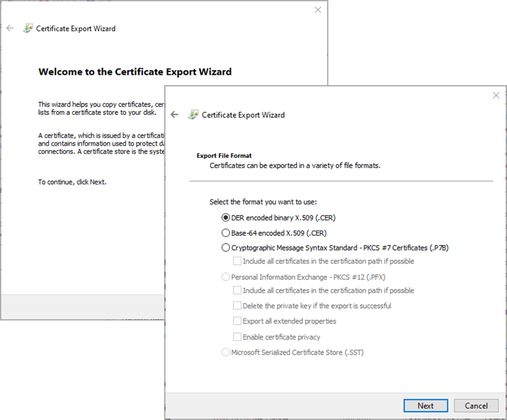This screenshot has width=507, height=420.
Task: Go back using the front wizard's back arrow
Action: coord(174,115)
